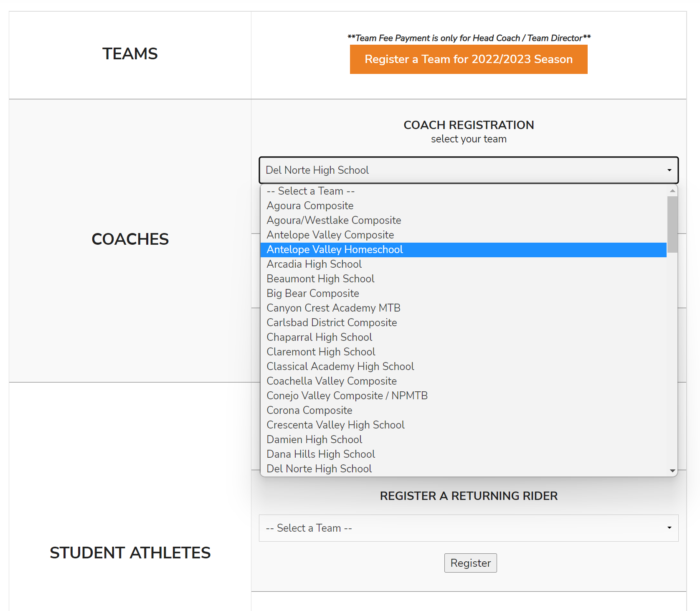Select Canyon Crest Academy MTB

pos(333,308)
